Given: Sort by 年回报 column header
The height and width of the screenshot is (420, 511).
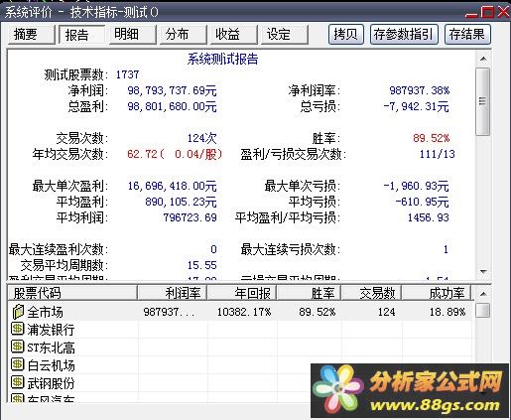Looking at the screenshot, I should [242, 293].
